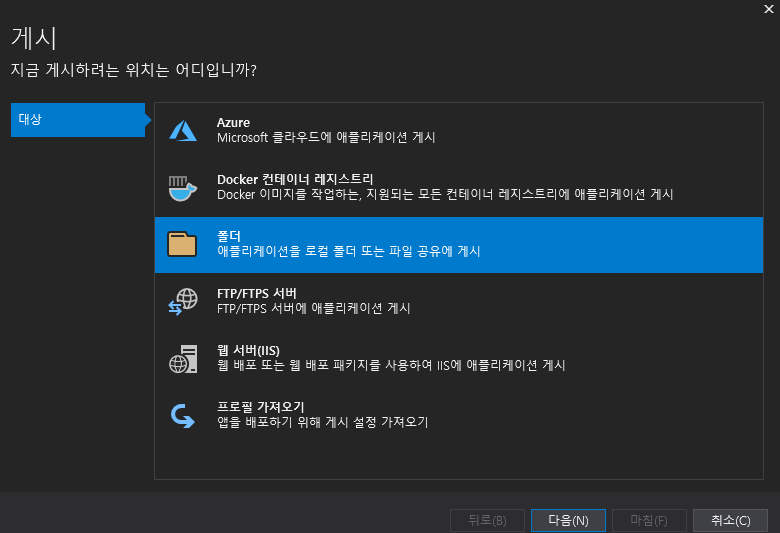The width and height of the screenshot is (780, 533).
Task: Click the IIS web server icon
Action: pos(183,359)
